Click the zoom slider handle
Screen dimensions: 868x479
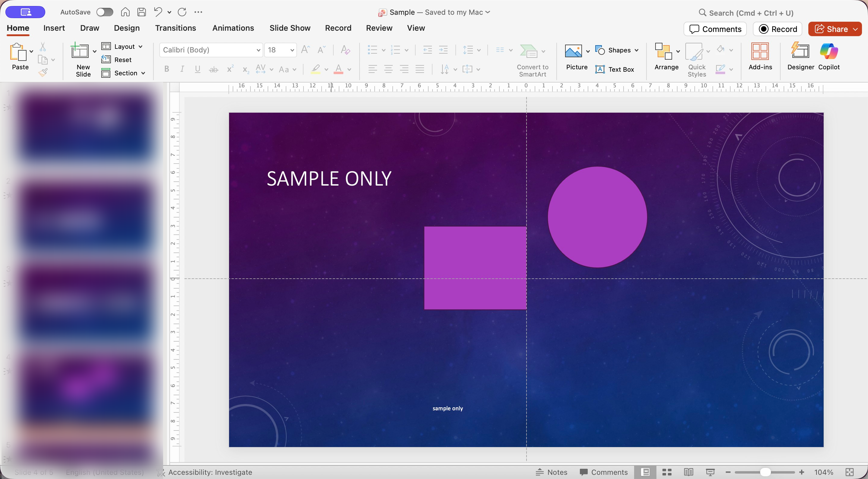point(765,472)
